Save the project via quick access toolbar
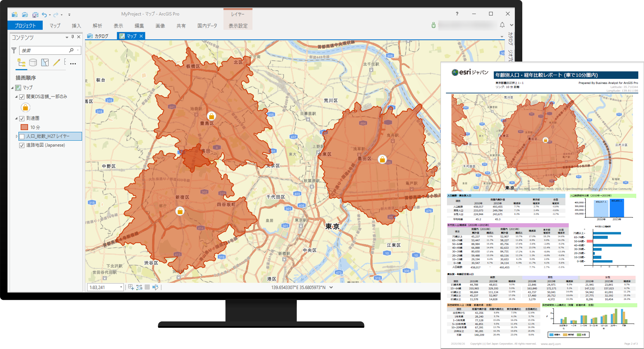644x349 pixels. click(x=35, y=14)
